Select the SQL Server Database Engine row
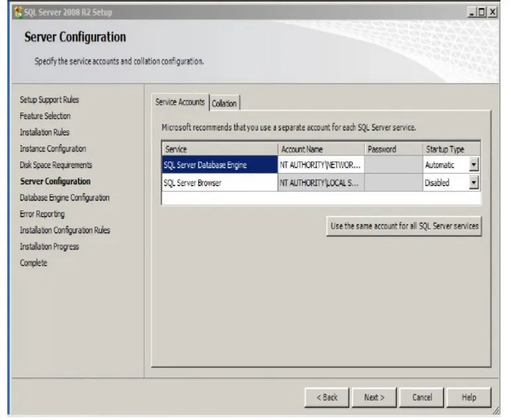 pos(219,164)
